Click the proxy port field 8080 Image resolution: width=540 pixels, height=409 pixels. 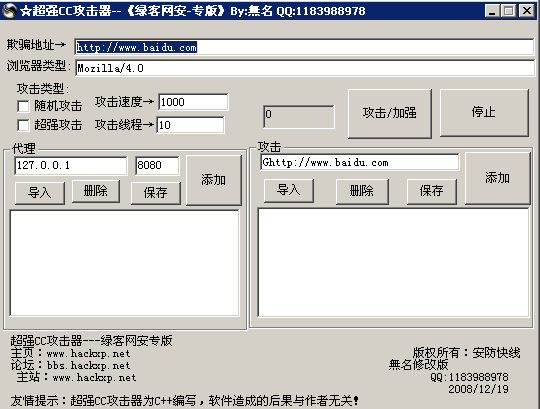pyautogui.click(x=157, y=166)
